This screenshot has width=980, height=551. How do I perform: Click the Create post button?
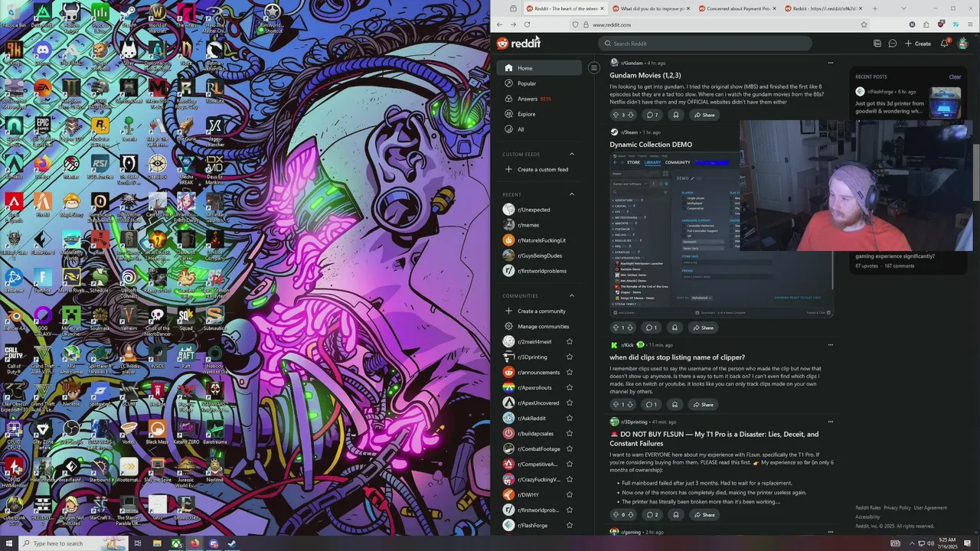pos(917,44)
